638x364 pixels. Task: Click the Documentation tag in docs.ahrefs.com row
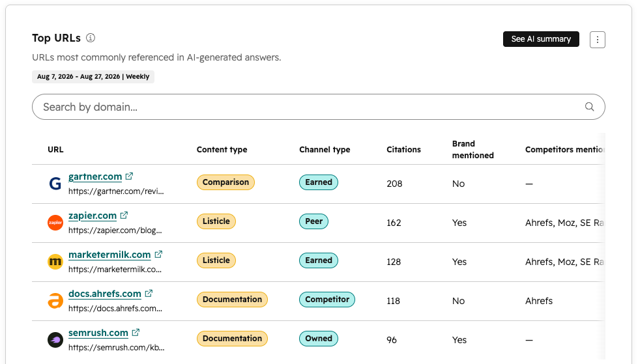click(x=233, y=300)
